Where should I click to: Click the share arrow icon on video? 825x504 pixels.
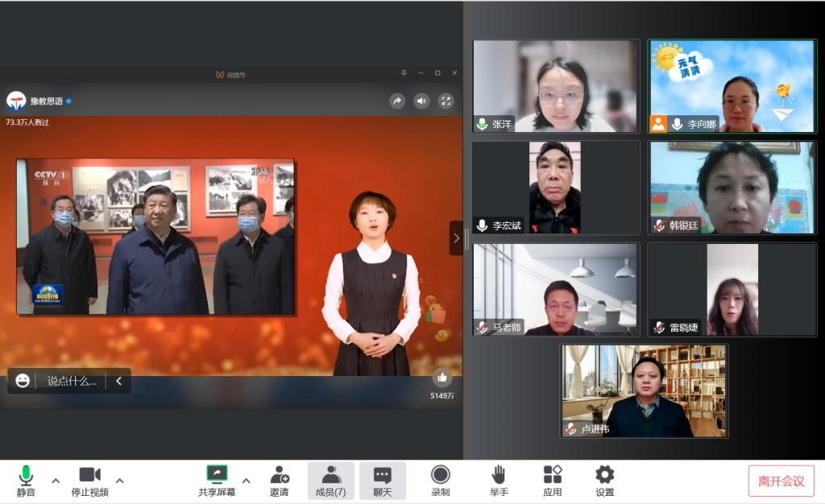coord(397,101)
